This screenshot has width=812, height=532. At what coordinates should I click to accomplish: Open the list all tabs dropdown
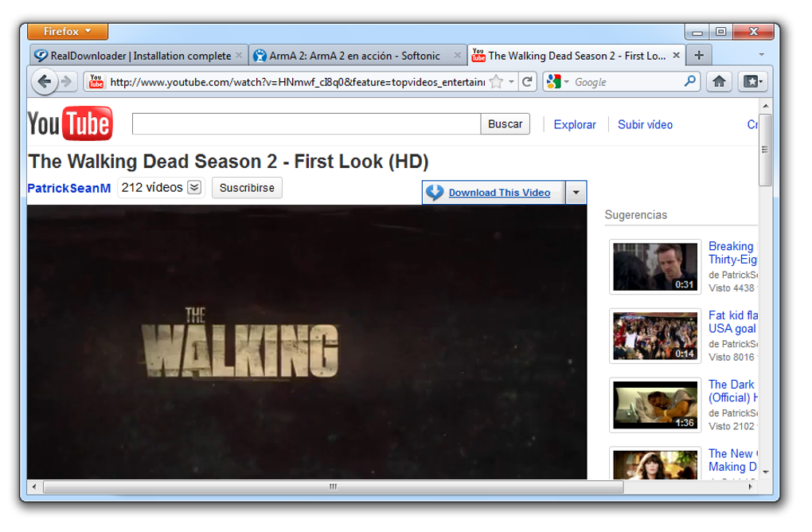click(761, 54)
